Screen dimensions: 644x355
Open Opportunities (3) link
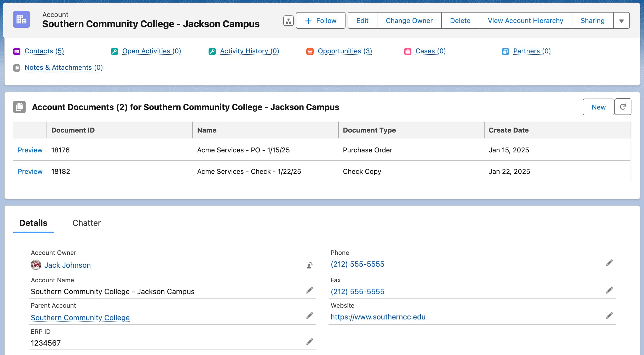pyautogui.click(x=345, y=51)
